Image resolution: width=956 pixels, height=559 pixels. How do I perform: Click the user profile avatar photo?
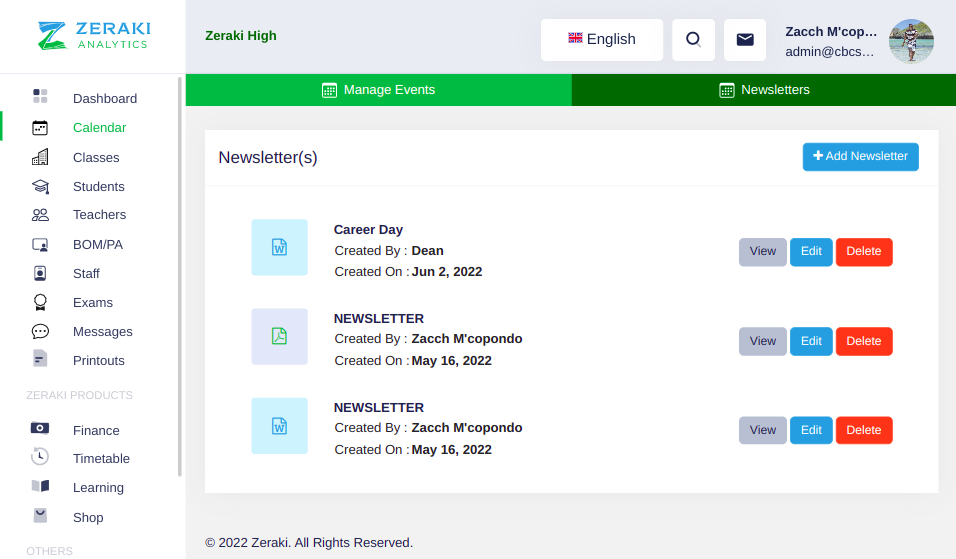point(911,41)
